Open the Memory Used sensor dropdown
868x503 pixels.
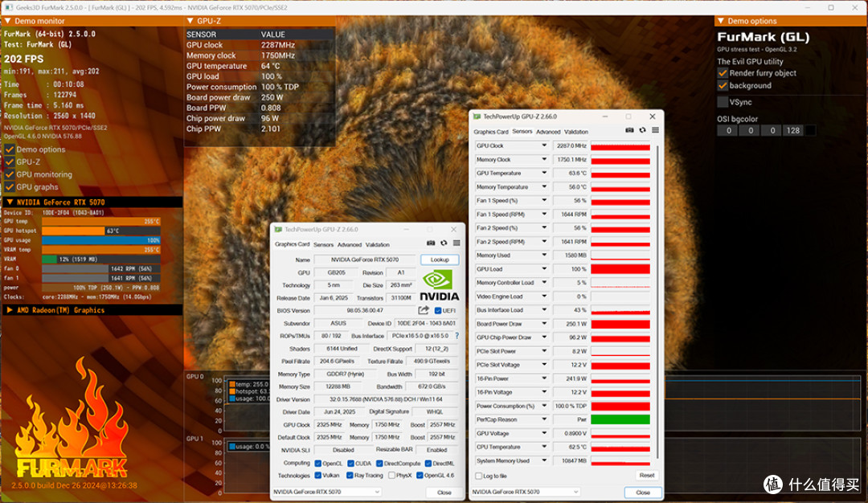tap(544, 255)
